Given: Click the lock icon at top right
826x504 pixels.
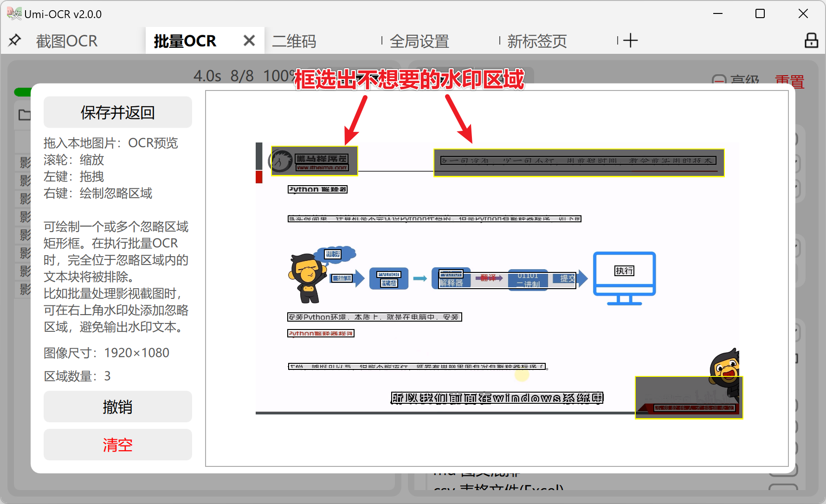Looking at the screenshot, I should (x=811, y=41).
